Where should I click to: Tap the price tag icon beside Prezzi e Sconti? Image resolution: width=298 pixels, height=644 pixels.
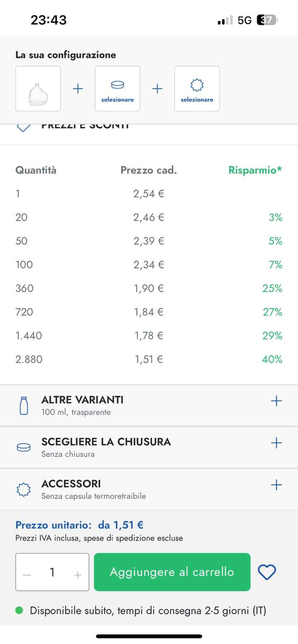coord(24,127)
